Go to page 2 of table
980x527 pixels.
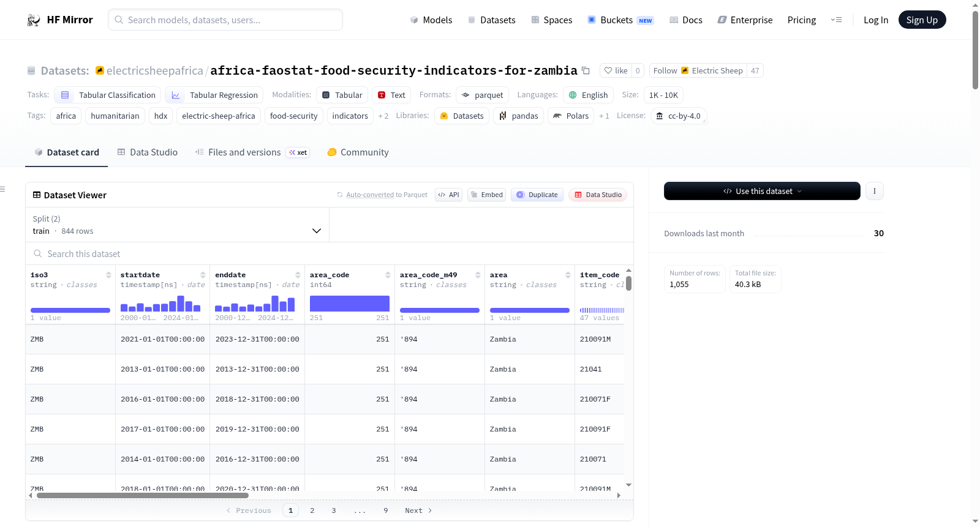pos(312,510)
